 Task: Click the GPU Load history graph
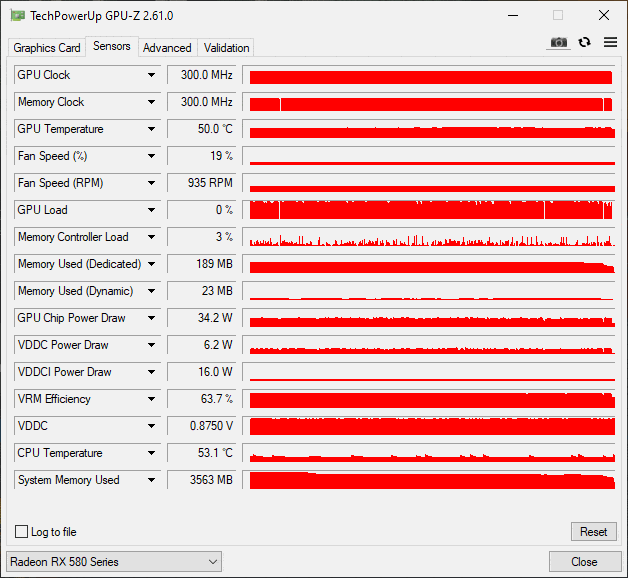point(429,210)
